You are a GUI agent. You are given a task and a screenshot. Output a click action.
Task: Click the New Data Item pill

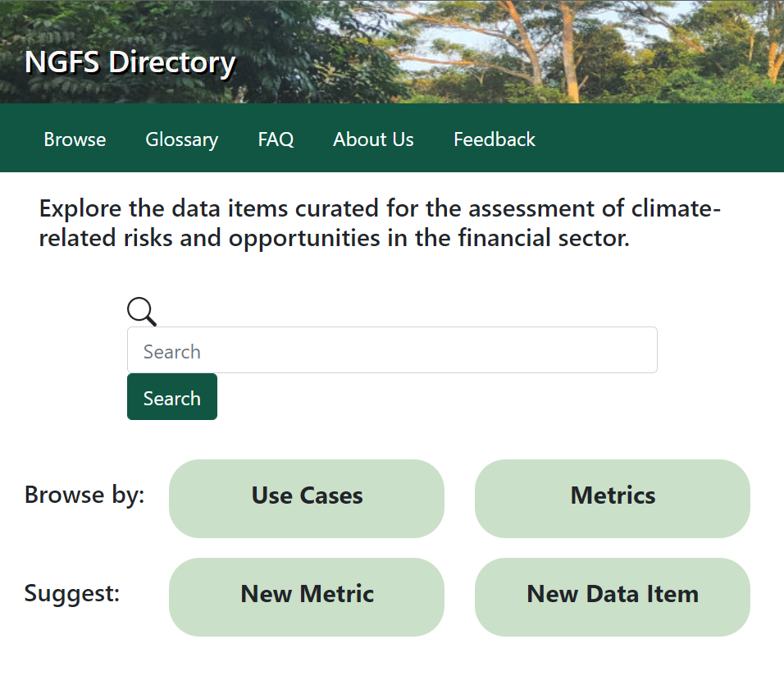(x=612, y=594)
